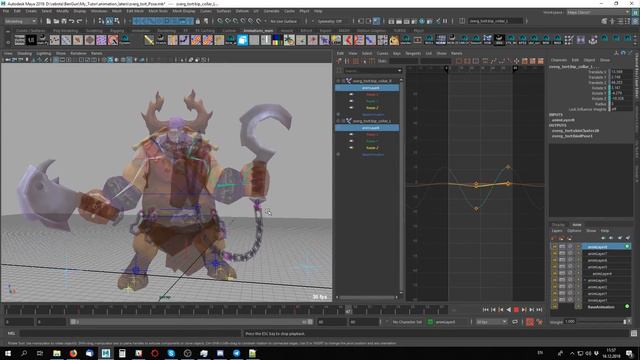This screenshot has width=640, height=360.
Task: Click the playback range slider bar
Action: [191, 322]
